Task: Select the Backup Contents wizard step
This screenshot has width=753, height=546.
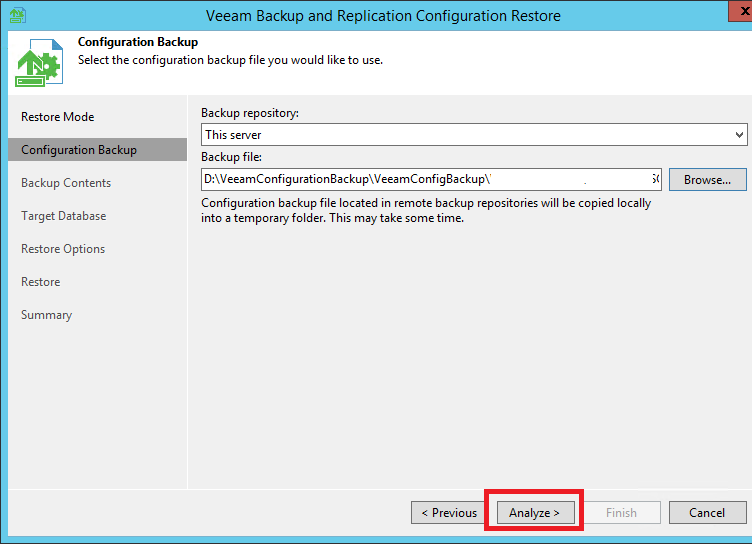Action: [66, 183]
